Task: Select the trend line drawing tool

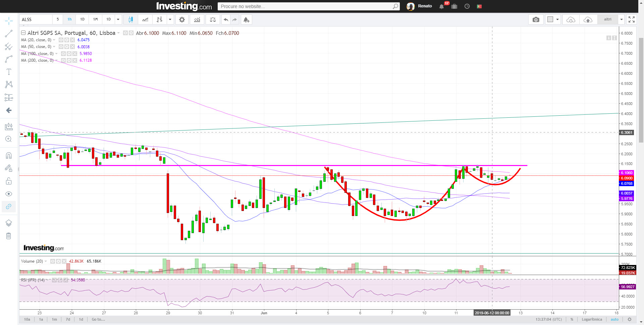Action: pyautogui.click(x=9, y=34)
